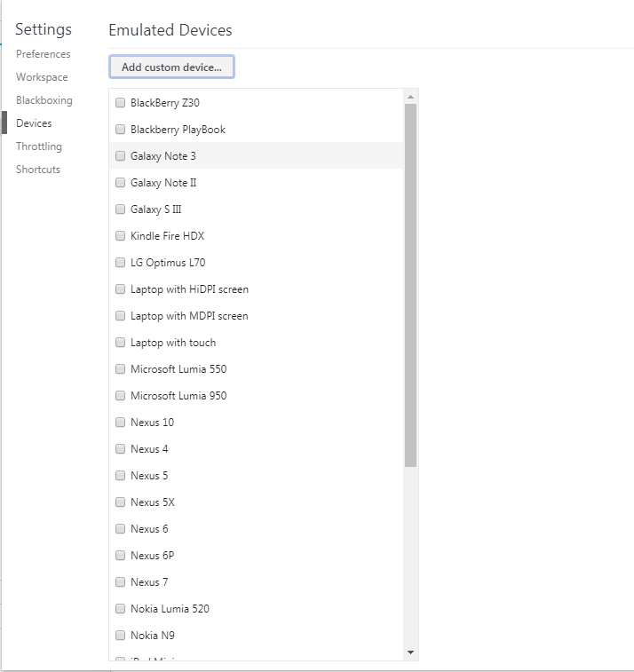Select the Devices tab
The image size is (634, 672).
click(34, 123)
